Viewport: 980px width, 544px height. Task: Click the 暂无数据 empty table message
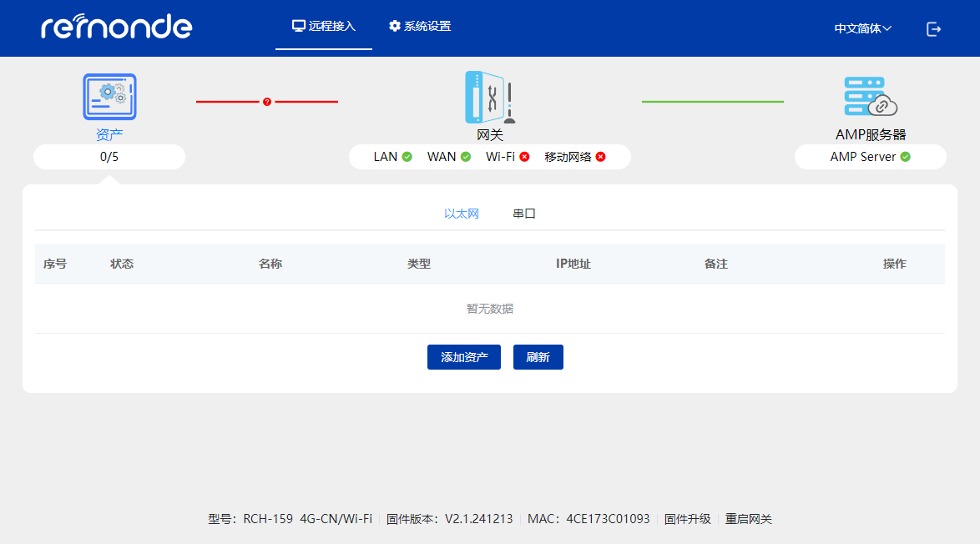490,309
